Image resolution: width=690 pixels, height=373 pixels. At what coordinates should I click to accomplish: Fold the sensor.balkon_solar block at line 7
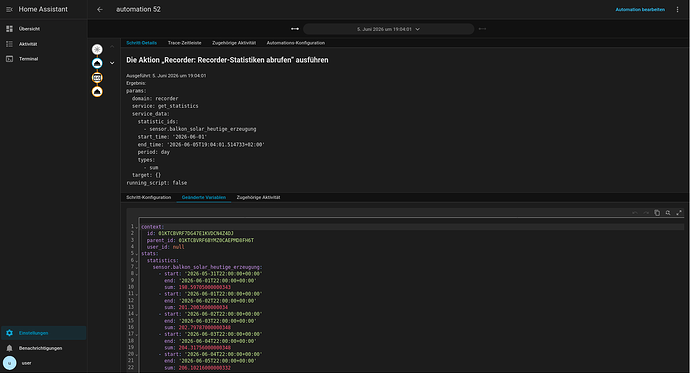(137, 267)
